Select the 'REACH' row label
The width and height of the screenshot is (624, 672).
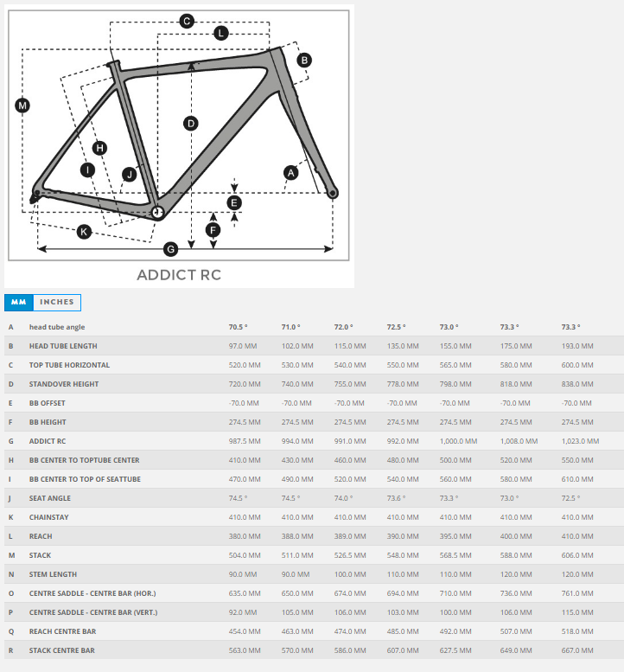[41, 536]
